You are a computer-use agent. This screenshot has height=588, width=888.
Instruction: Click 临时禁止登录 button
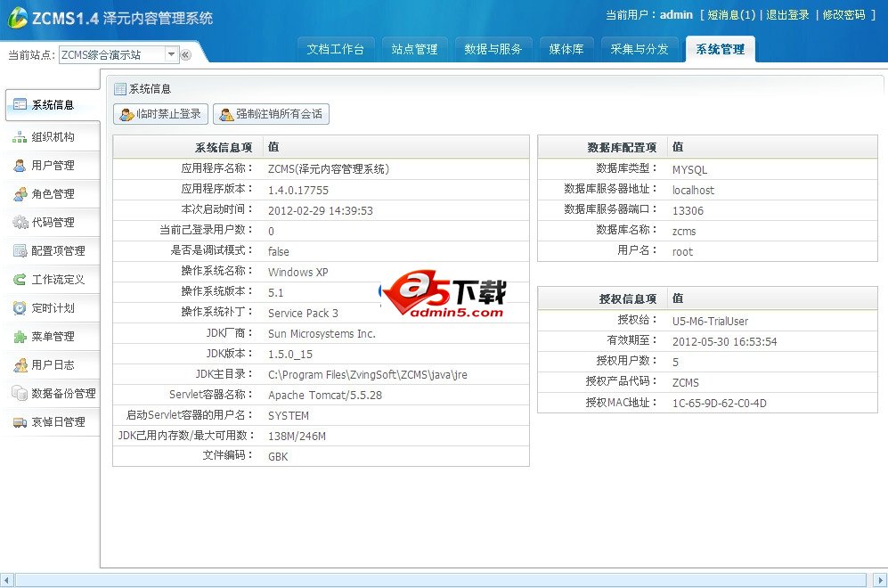point(161,114)
